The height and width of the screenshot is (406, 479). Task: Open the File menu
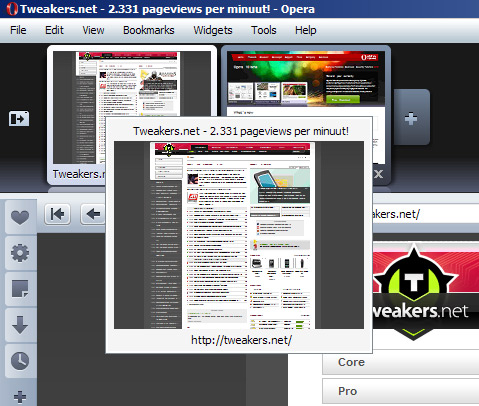pos(18,30)
